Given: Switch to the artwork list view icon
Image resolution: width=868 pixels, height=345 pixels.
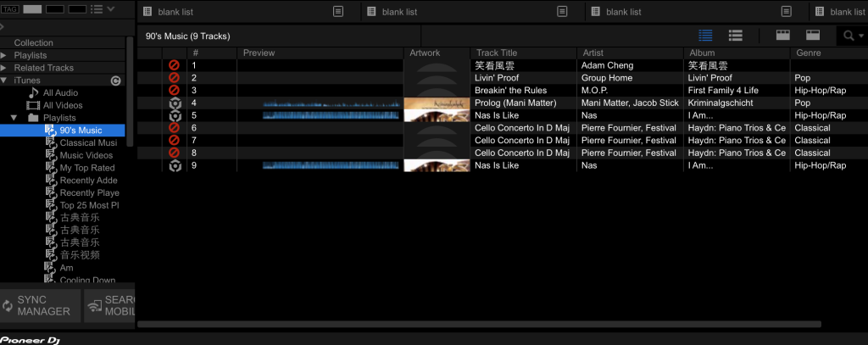Looking at the screenshot, I should [x=735, y=36].
